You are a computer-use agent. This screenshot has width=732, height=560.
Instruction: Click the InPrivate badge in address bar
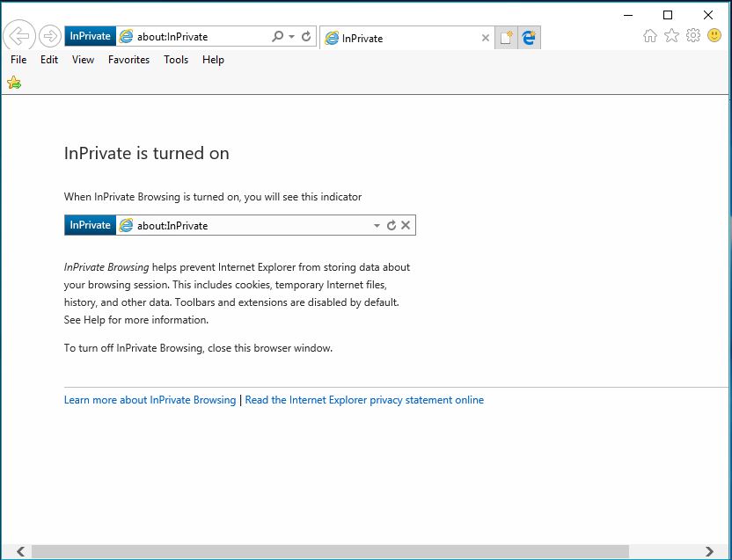[90, 36]
